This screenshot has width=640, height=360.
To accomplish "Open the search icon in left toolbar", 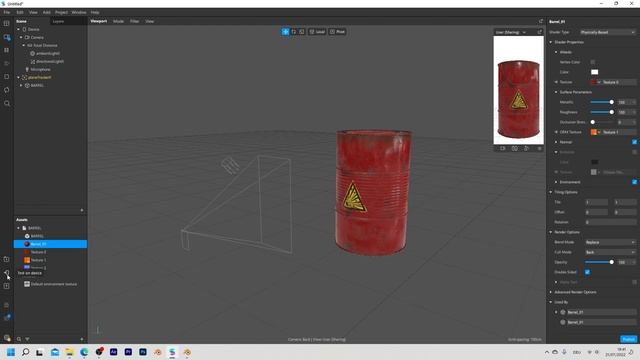I will tap(7, 103).
